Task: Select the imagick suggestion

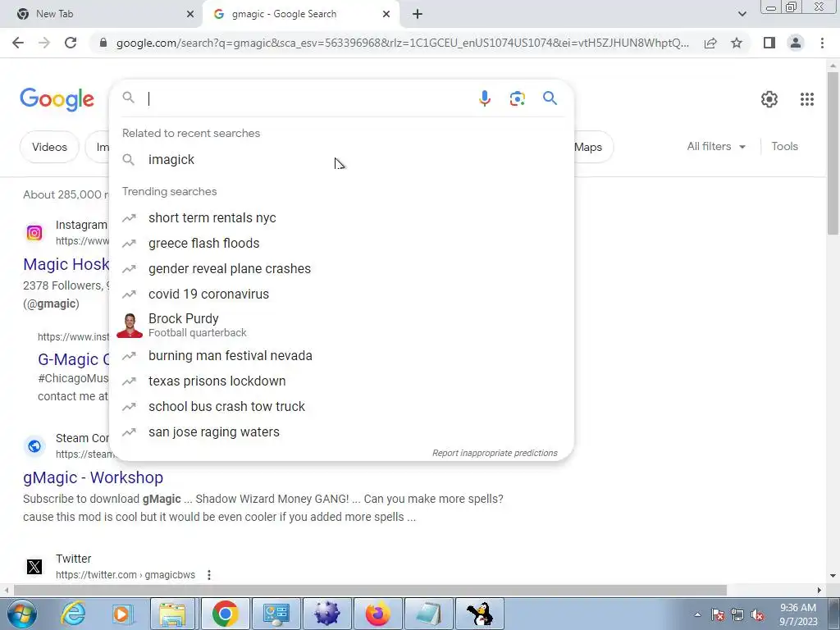Action: (341, 160)
